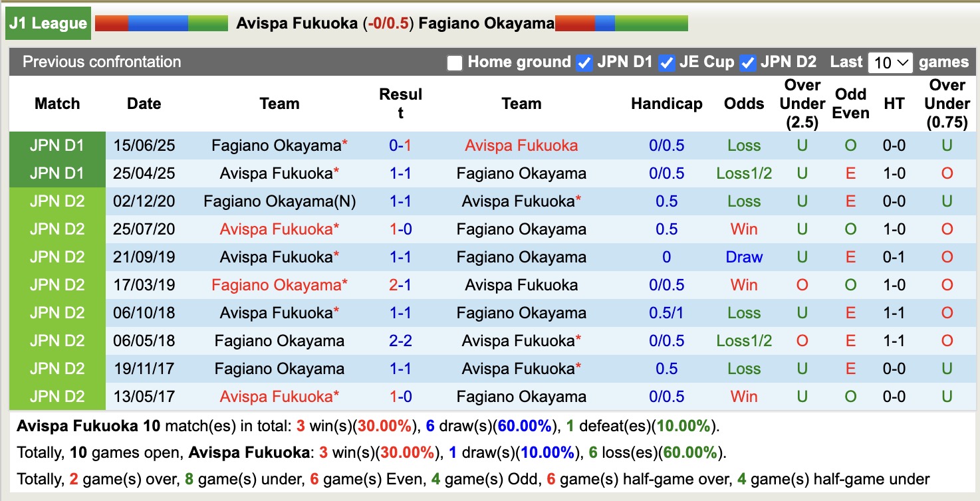This screenshot has height=501, width=980.
Task: Uncheck the JPN D1 filter
Action: (x=583, y=63)
